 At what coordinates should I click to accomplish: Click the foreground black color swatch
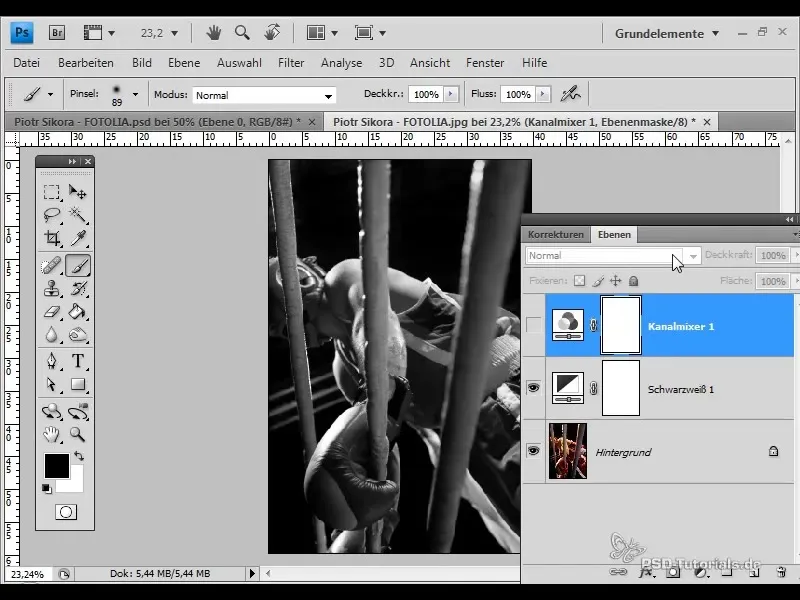click(56, 466)
